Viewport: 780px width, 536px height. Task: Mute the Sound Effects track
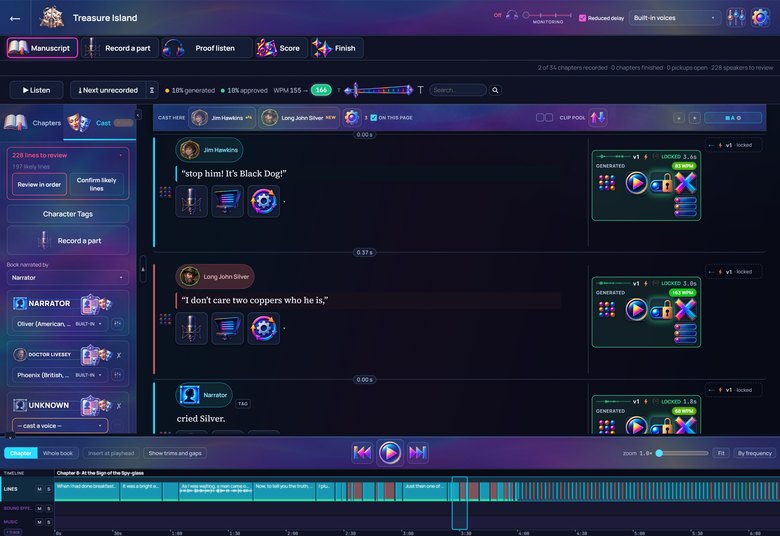(39, 509)
